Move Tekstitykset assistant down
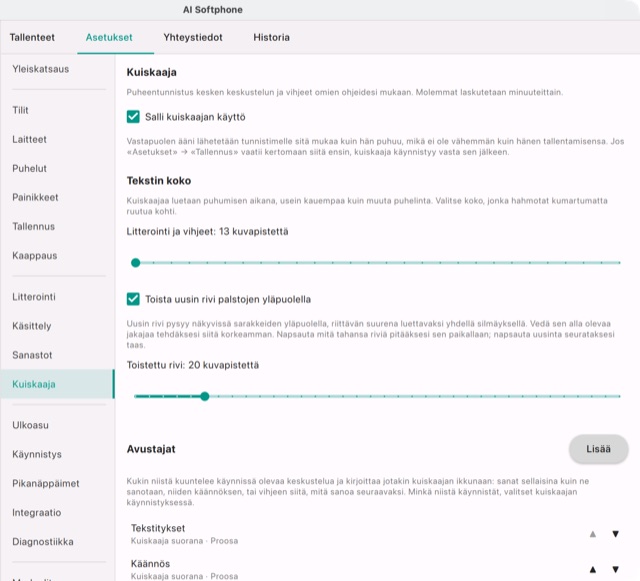The image size is (640, 581). (616, 534)
